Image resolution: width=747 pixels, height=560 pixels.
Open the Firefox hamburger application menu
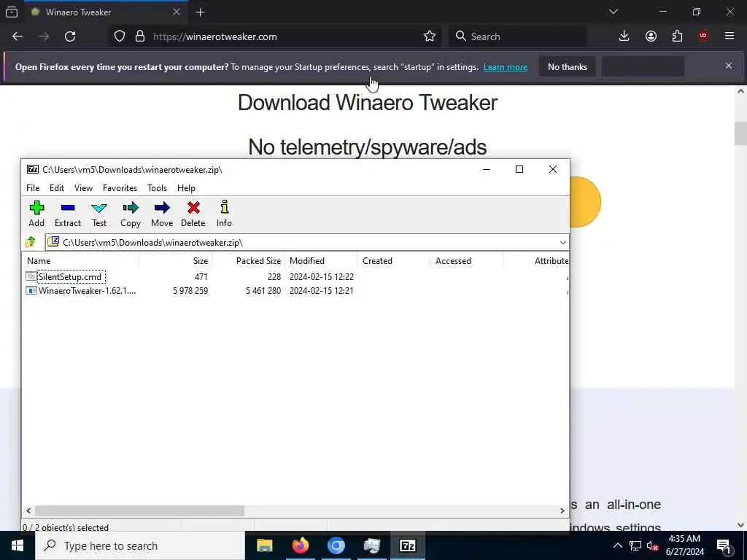coord(729,36)
